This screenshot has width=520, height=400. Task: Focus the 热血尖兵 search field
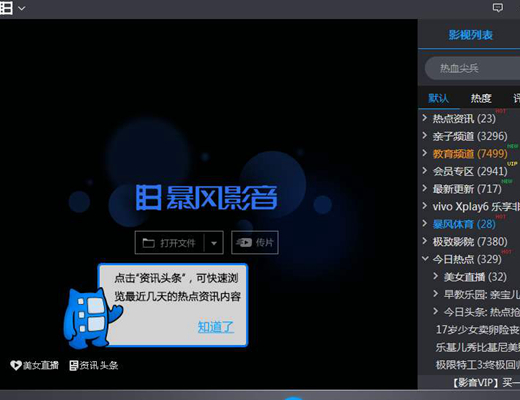472,68
